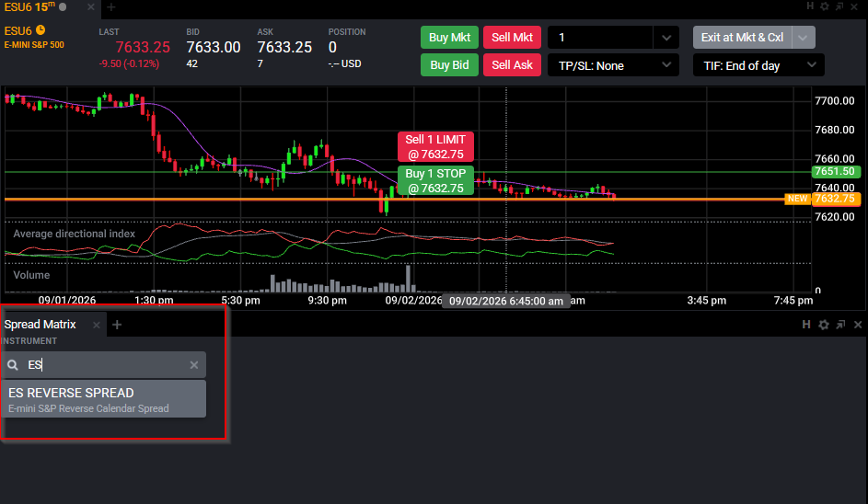Click the Buy 1 STOP @ 7632.75 order label

point(435,180)
